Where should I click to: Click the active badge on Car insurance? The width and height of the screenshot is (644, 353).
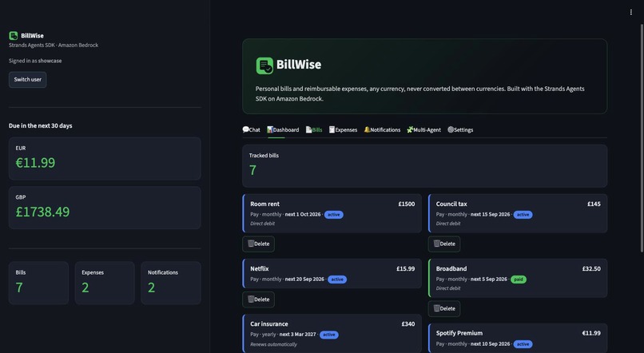(x=329, y=335)
